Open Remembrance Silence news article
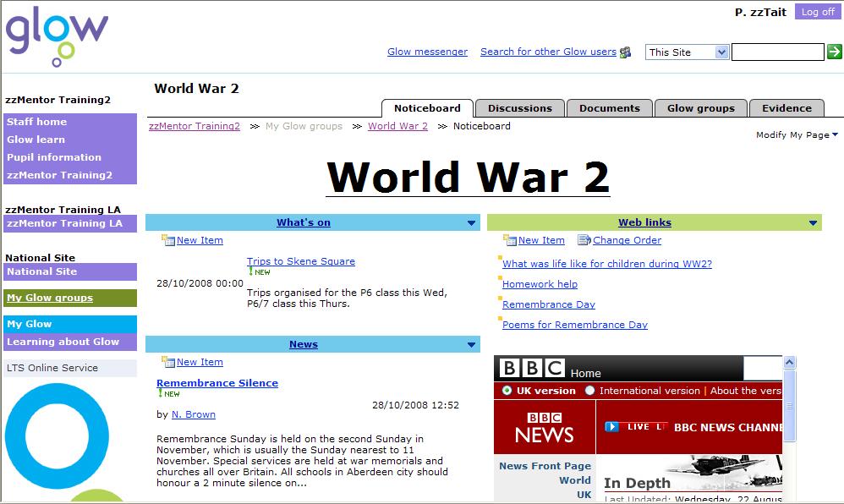Viewport: 844px width, 504px height. pos(217,383)
